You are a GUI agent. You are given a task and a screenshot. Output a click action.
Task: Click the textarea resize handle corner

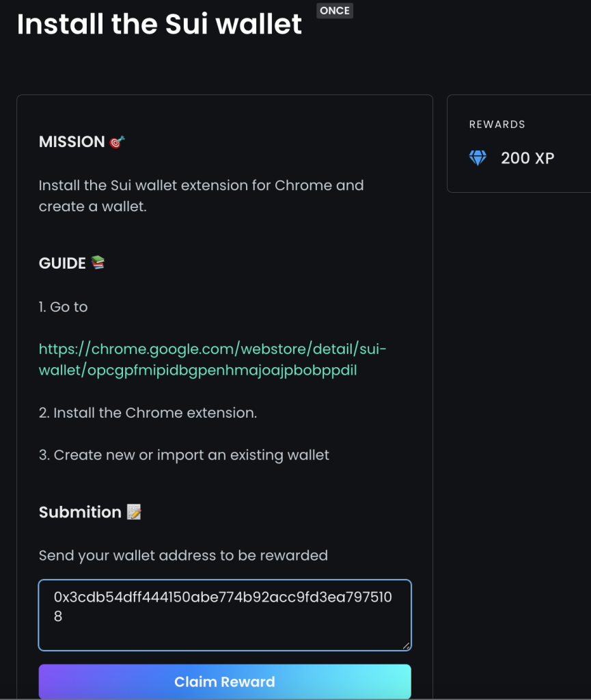(x=406, y=645)
